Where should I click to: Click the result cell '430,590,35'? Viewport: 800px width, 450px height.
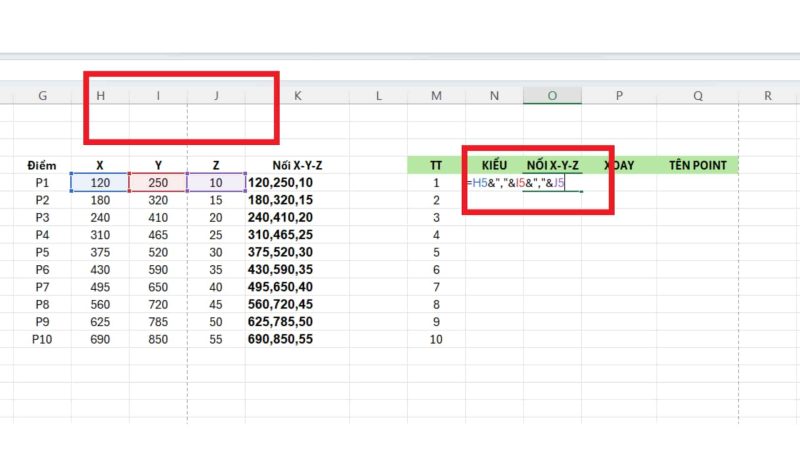(297, 269)
